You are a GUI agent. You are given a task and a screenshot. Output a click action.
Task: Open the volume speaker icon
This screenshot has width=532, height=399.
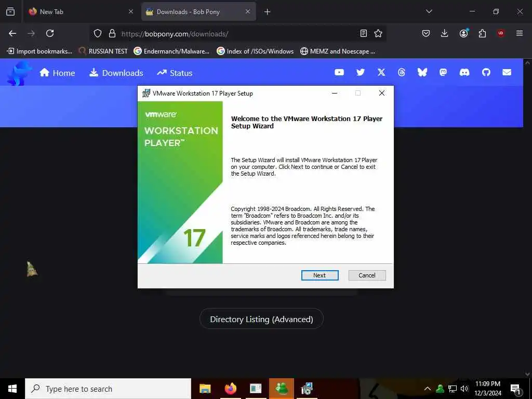click(x=464, y=389)
